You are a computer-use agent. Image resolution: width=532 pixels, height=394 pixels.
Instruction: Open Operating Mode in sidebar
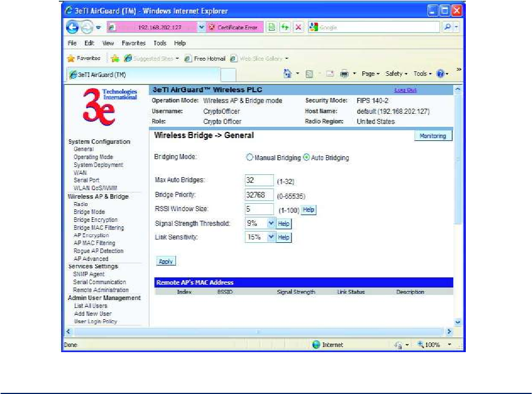coord(93,157)
